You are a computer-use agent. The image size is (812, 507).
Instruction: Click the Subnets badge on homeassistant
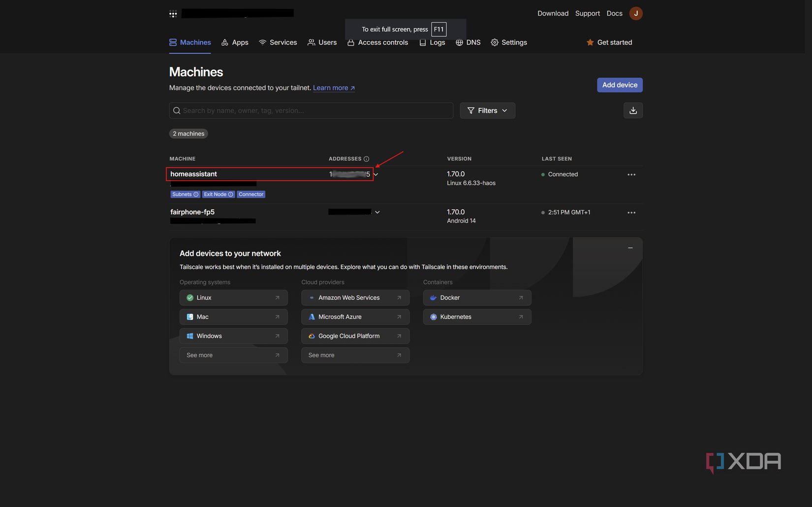click(185, 194)
